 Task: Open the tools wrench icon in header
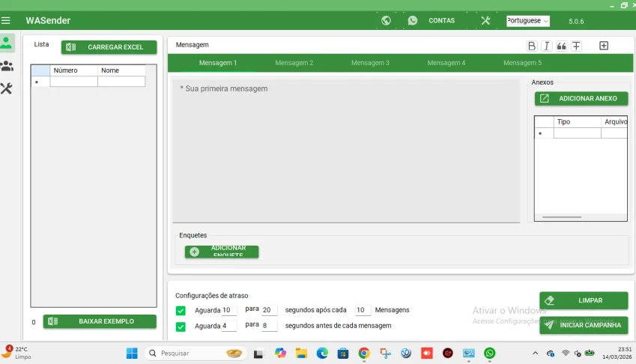pos(485,20)
